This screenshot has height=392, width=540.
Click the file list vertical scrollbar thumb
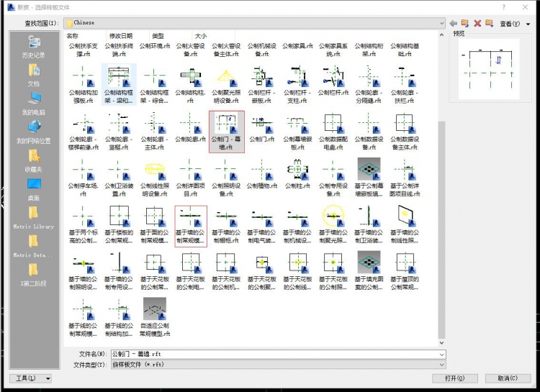[x=441, y=229]
